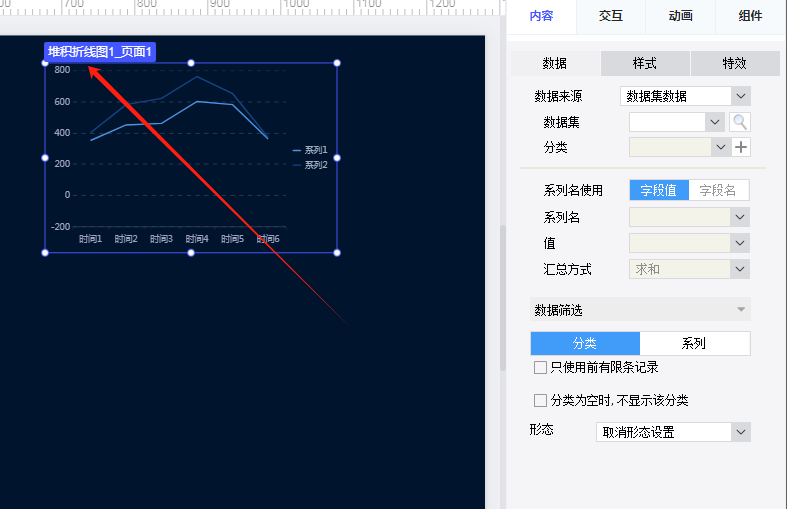Click the 800 y-axis label
Screen dimensions: 787x509
(62, 70)
